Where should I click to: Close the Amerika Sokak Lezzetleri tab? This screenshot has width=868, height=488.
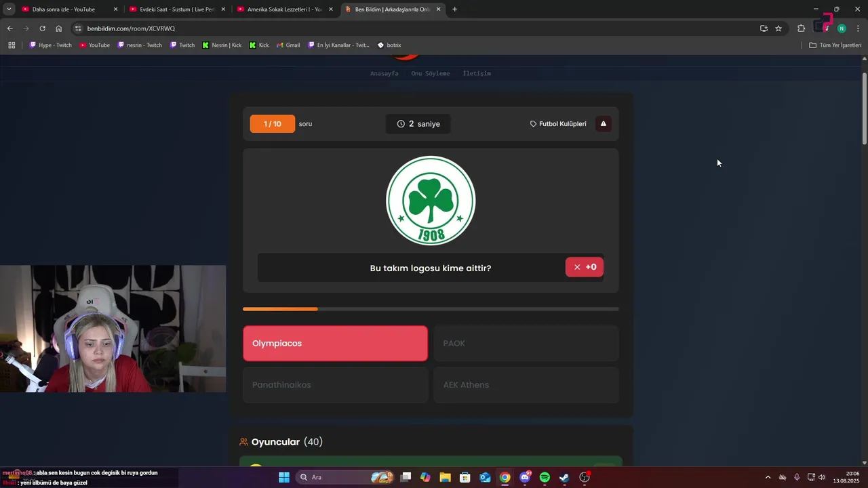[x=331, y=9]
